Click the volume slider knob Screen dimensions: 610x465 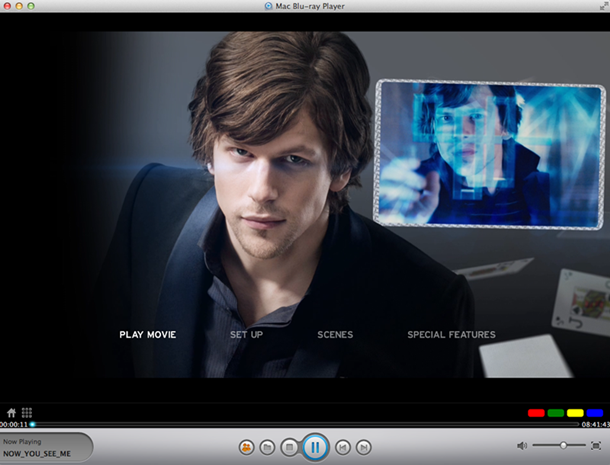coord(564,445)
